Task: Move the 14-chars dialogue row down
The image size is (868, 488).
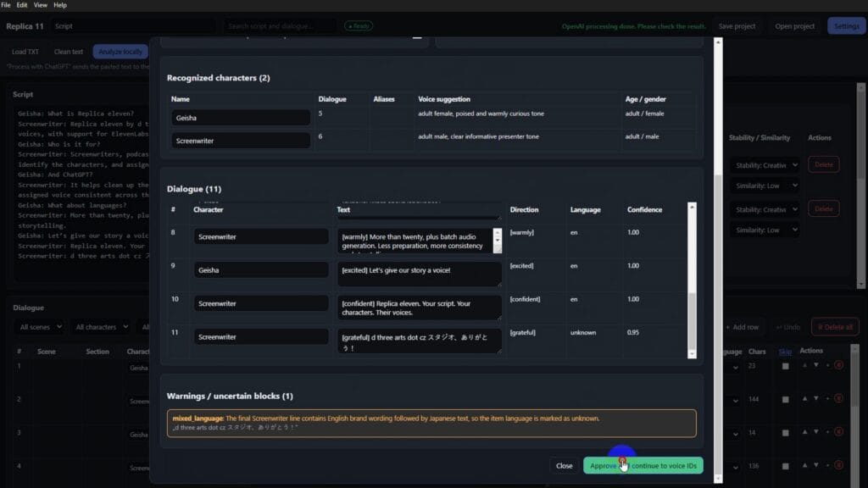Action: click(816, 432)
